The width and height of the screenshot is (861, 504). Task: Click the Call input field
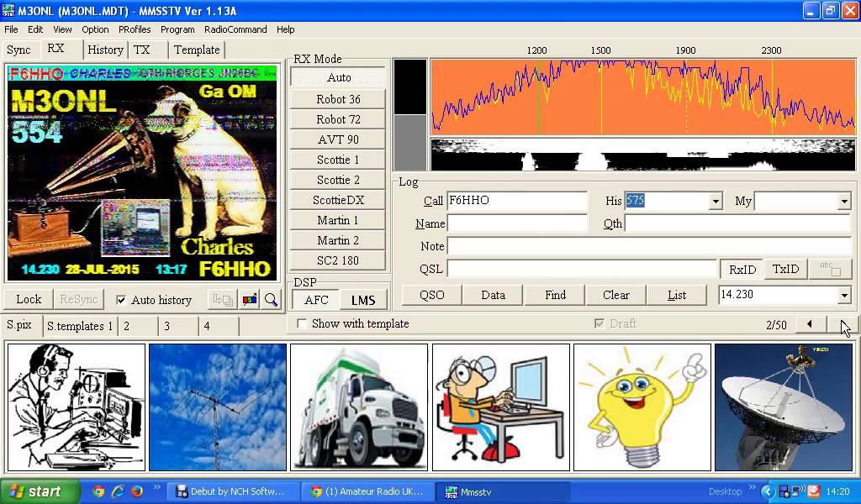(517, 202)
